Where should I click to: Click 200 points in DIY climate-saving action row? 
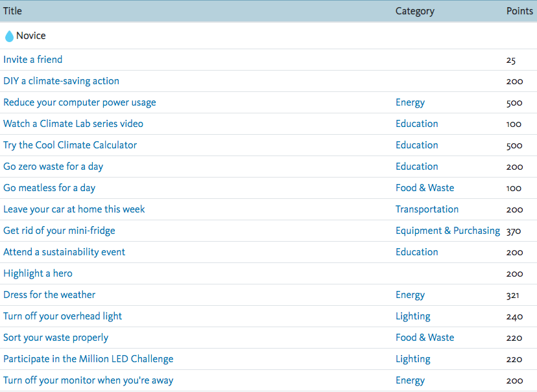[515, 82]
